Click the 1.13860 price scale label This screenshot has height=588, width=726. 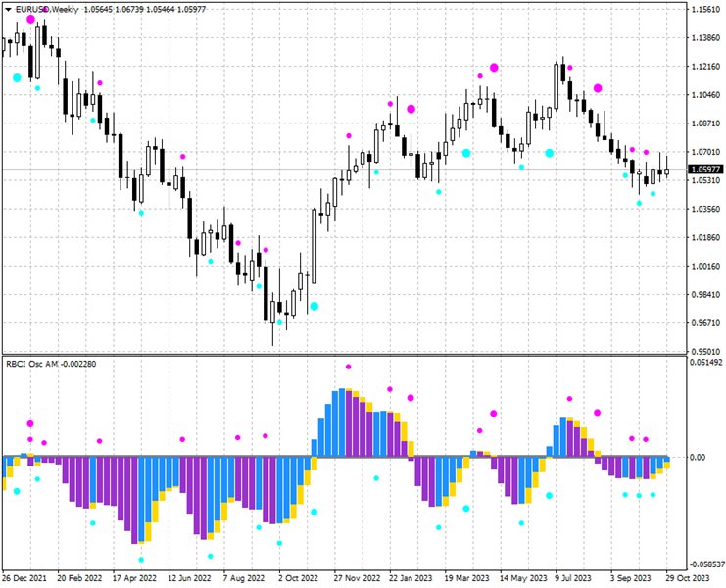pyautogui.click(x=705, y=38)
